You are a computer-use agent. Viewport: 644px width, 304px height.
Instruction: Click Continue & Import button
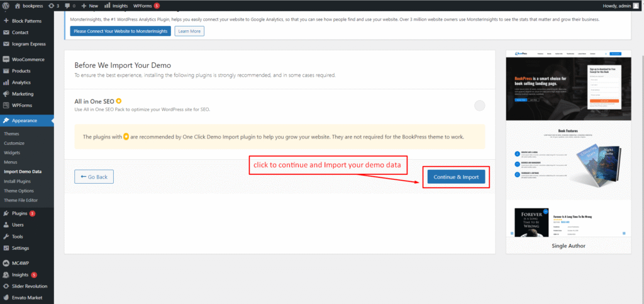(457, 177)
